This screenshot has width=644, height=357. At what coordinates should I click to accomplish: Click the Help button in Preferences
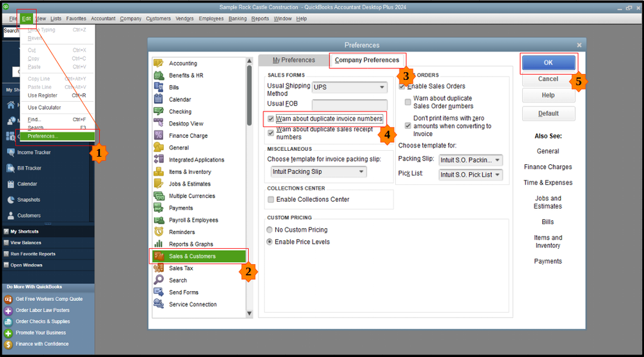(x=549, y=95)
